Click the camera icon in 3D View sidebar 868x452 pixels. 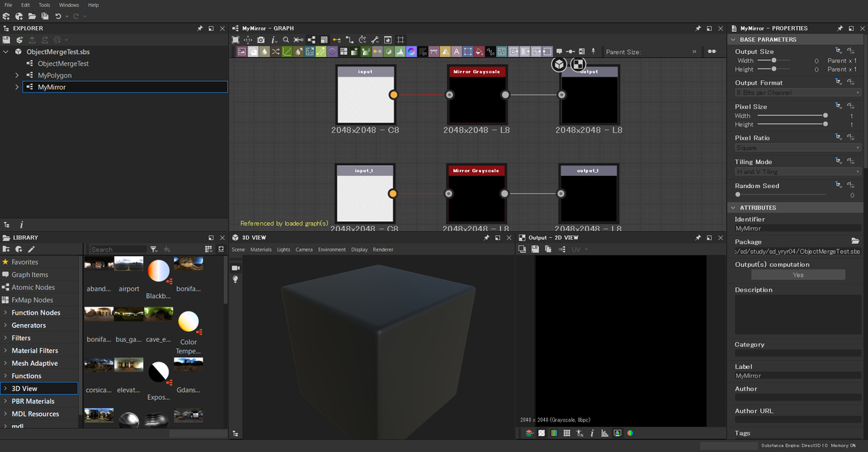tap(235, 268)
